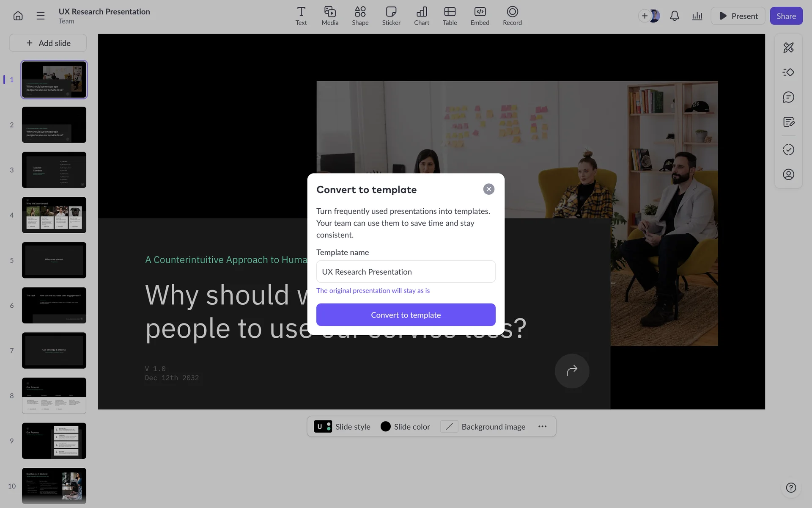812x508 pixels.
Task: Select the Sticker tool
Action: coord(391,16)
